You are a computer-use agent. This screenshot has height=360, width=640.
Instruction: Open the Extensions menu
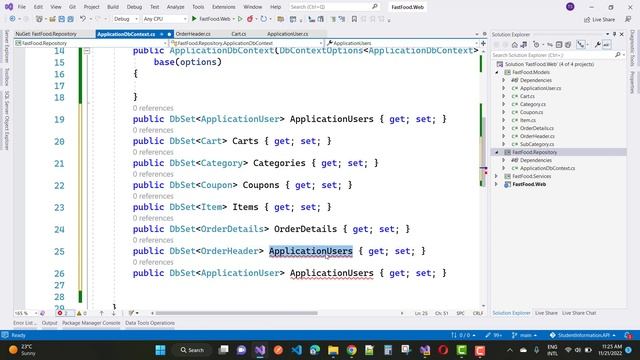click(224, 7)
